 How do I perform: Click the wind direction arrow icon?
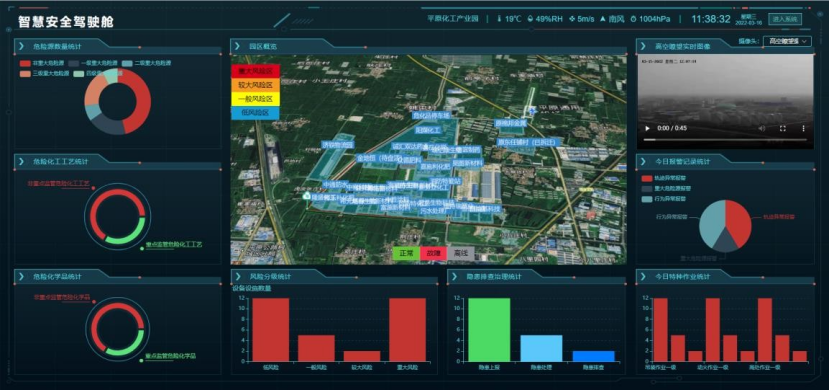(x=602, y=19)
